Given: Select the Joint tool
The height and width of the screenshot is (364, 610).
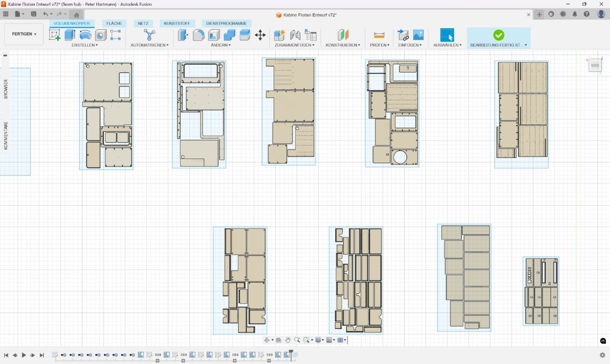Looking at the screenshot, I should click(295, 35).
